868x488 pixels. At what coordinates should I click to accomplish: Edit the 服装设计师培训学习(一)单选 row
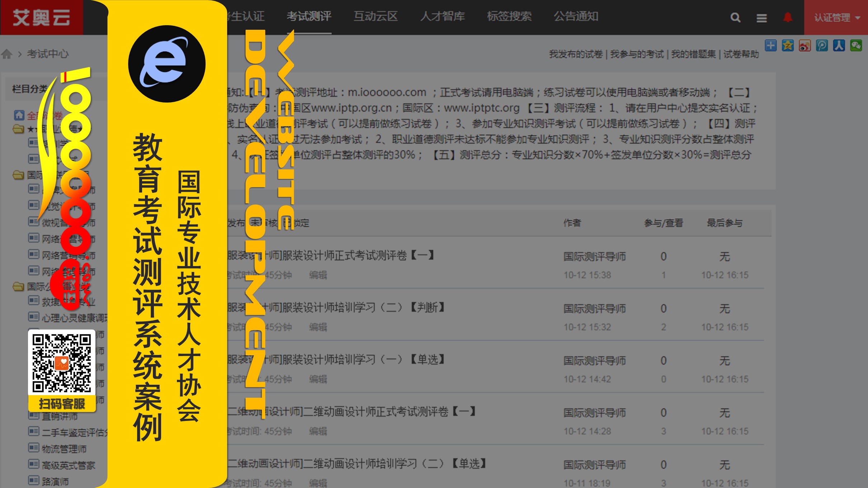click(318, 379)
